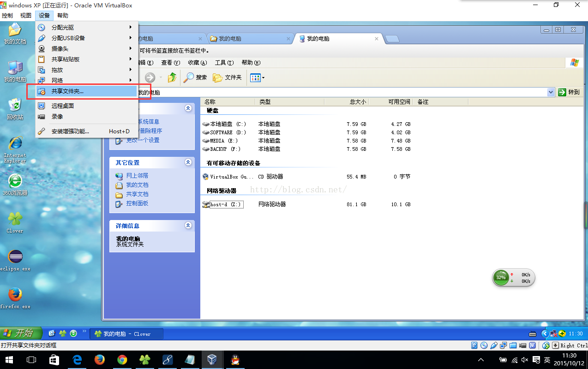588x369 pixels.
Task: Open 我的文档 desktop icon
Action: click(x=15, y=33)
